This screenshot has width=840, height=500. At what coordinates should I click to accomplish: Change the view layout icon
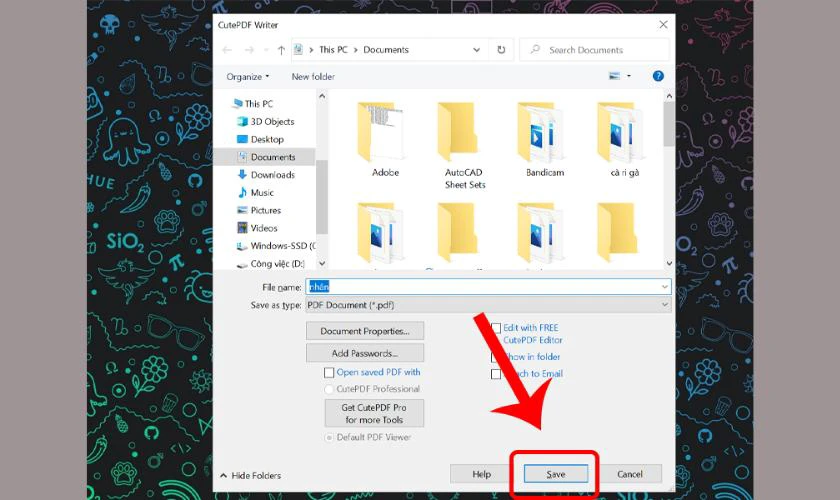614,76
